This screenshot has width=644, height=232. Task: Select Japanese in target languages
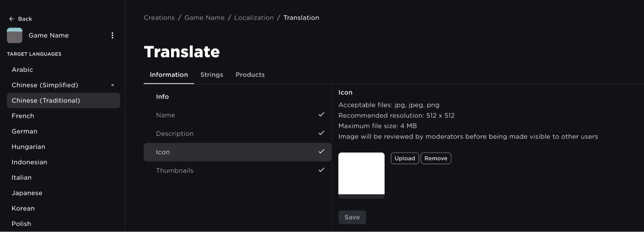[27, 193]
